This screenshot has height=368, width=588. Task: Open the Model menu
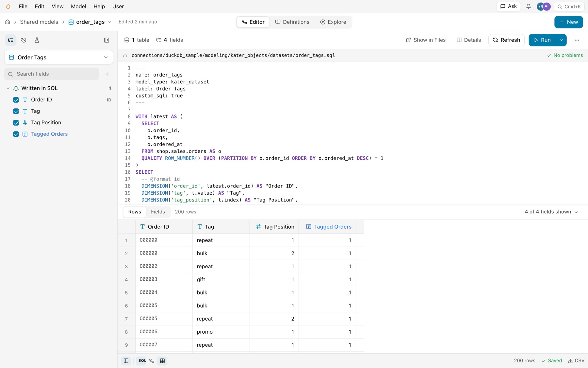coord(78,7)
